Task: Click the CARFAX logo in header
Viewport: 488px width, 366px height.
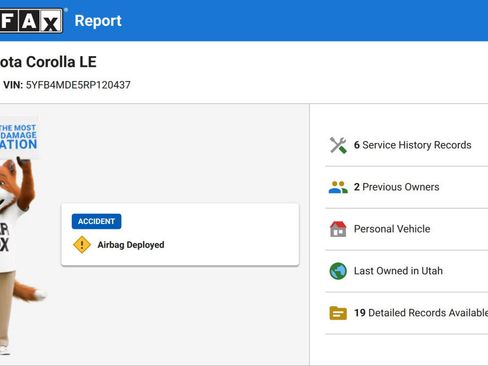Action: (31, 21)
